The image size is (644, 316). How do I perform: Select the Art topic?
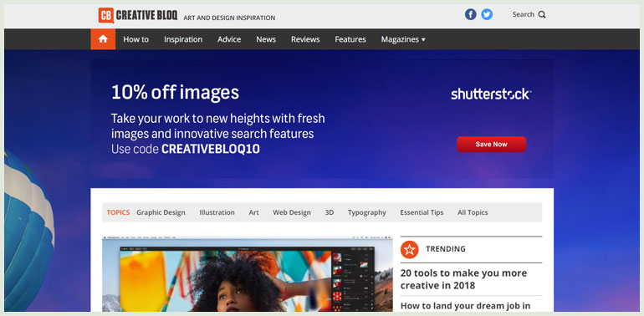click(x=253, y=212)
